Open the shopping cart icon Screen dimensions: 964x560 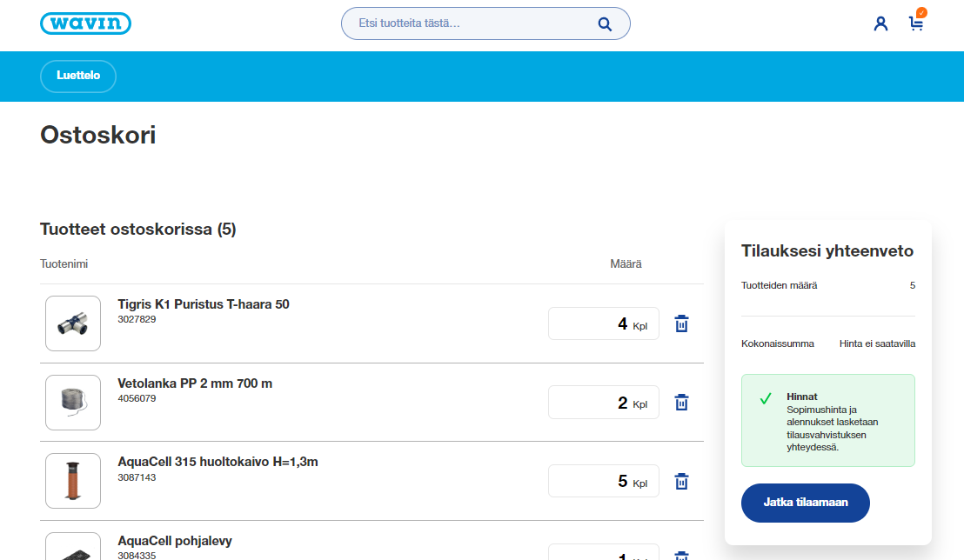[917, 22]
